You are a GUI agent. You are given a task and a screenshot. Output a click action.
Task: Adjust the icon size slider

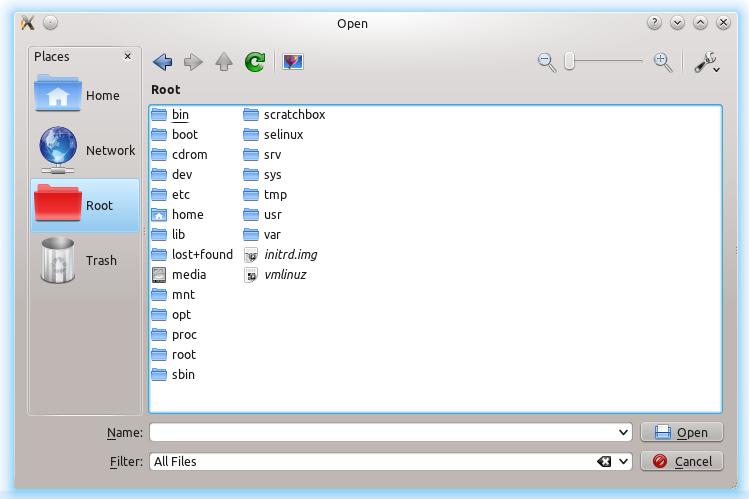coord(569,62)
